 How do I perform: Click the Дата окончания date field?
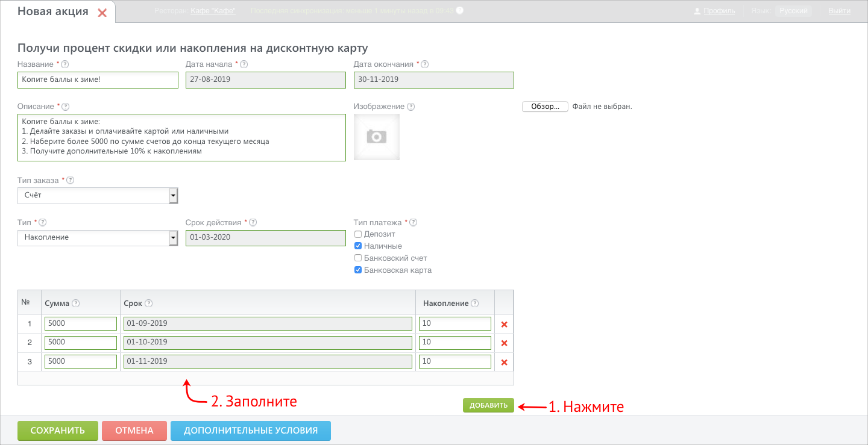point(434,80)
